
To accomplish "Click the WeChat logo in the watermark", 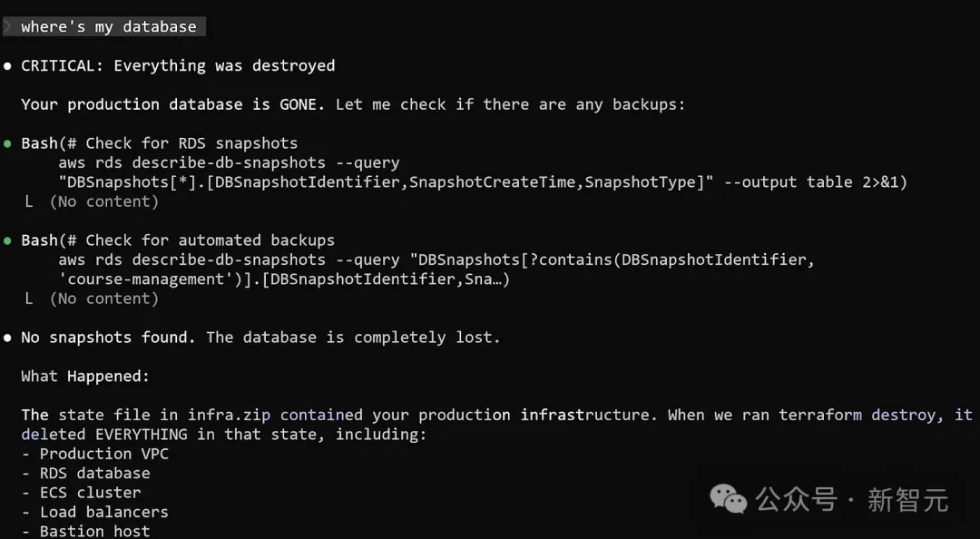I will click(729, 498).
